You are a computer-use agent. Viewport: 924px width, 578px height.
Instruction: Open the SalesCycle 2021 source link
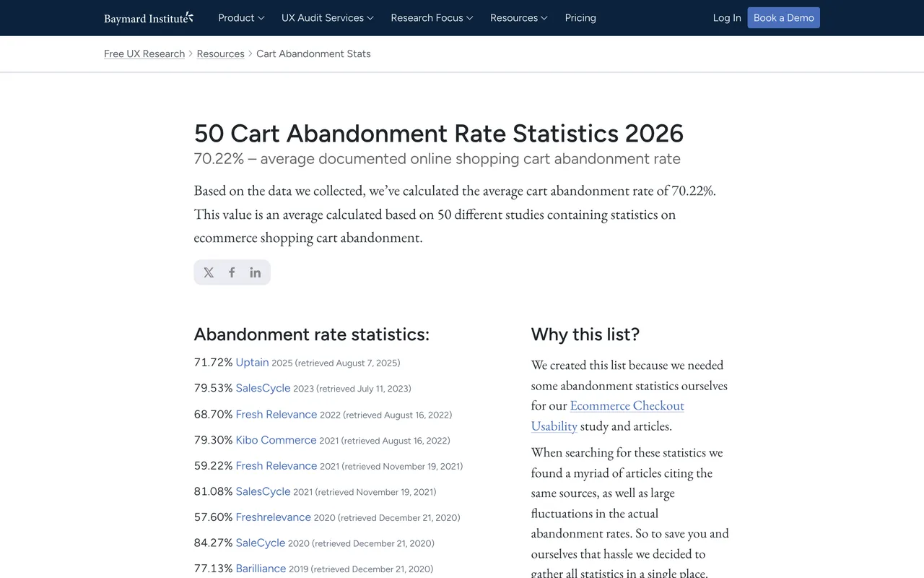coord(263,491)
